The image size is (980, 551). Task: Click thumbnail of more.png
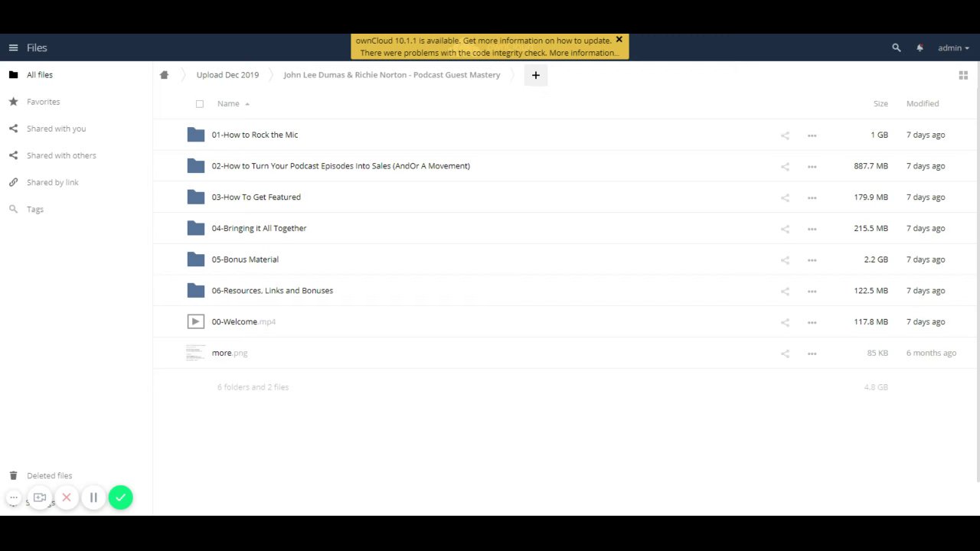(196, 353)
